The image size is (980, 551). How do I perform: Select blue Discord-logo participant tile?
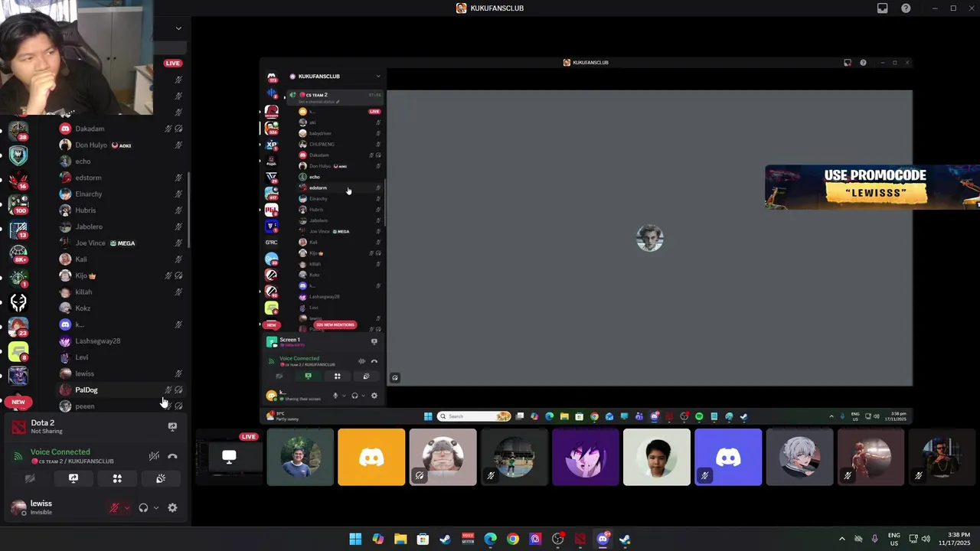(x=728, y=457)
